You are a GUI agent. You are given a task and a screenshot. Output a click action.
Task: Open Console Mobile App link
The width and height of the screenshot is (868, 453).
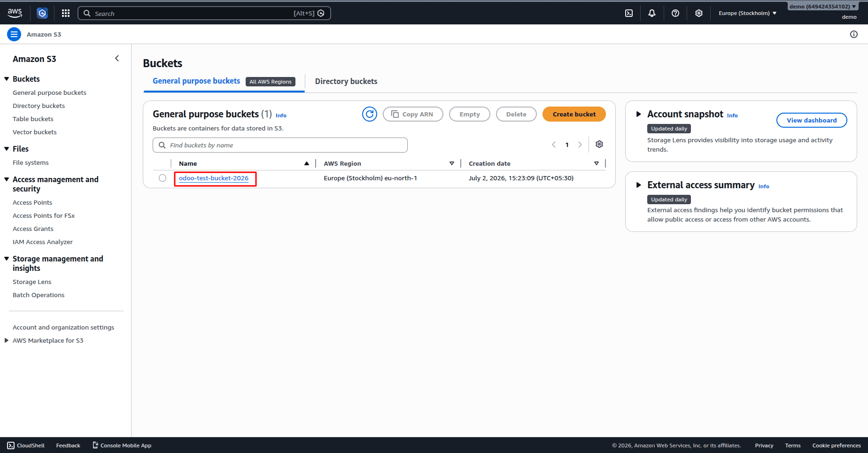click(122, 445)
